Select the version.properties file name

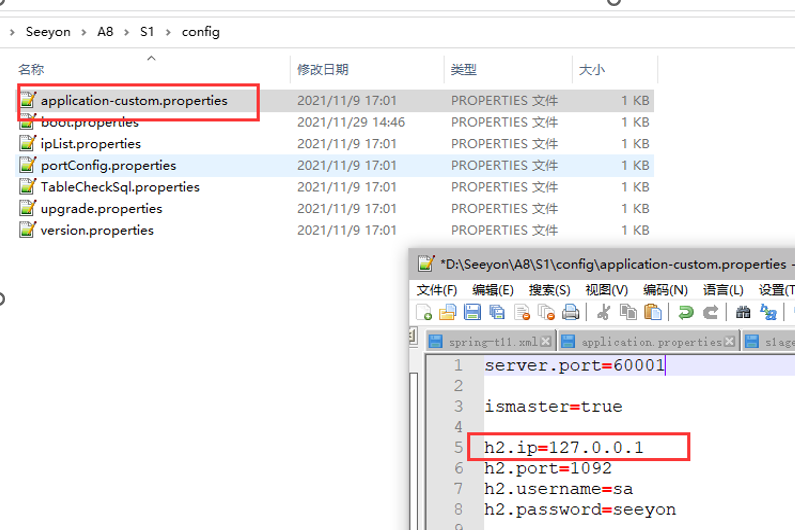coord(97,230)
